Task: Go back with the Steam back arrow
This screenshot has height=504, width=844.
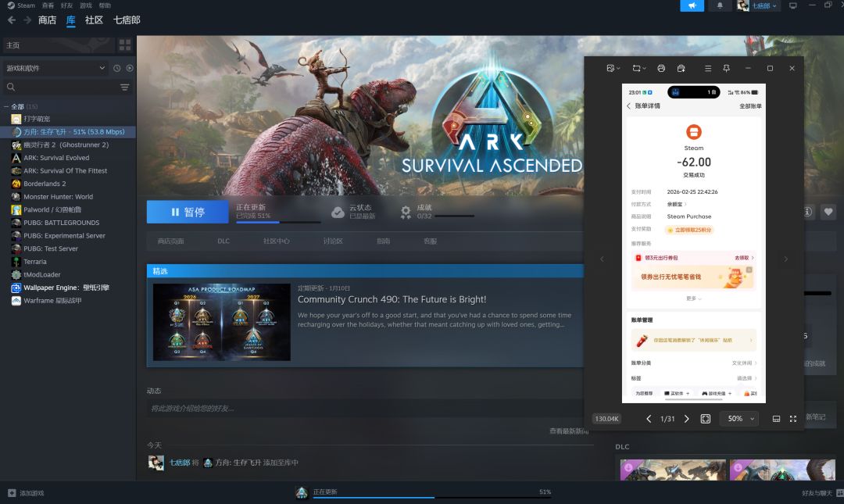Action: (12, 20)
